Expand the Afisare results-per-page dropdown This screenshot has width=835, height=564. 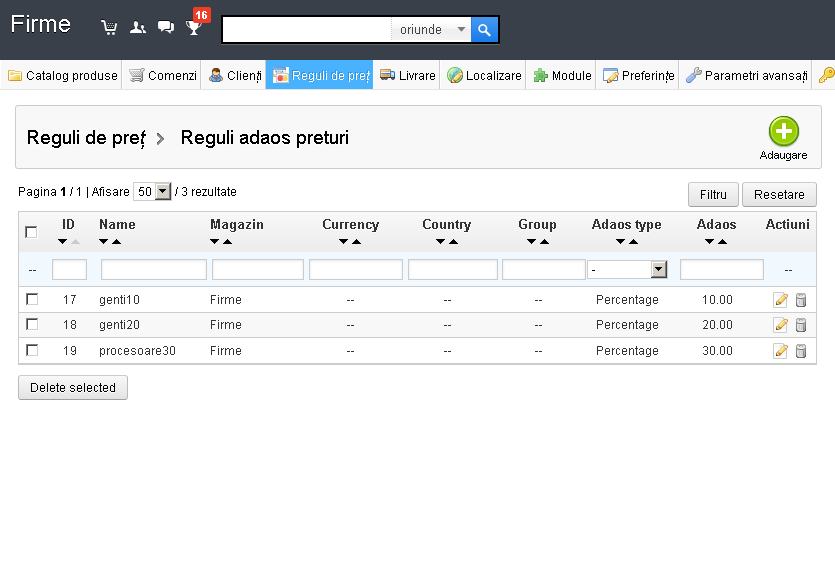(152, 192)
